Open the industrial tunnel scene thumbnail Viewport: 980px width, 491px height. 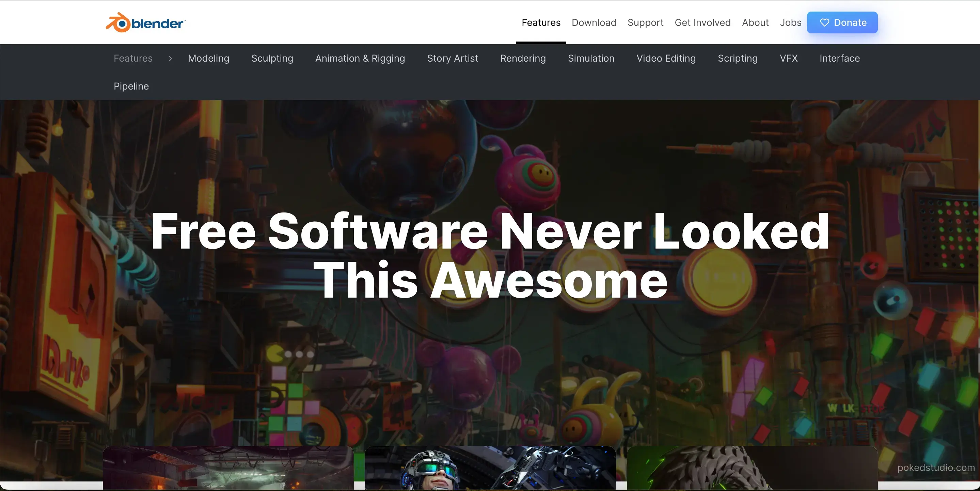coord(228,468)
